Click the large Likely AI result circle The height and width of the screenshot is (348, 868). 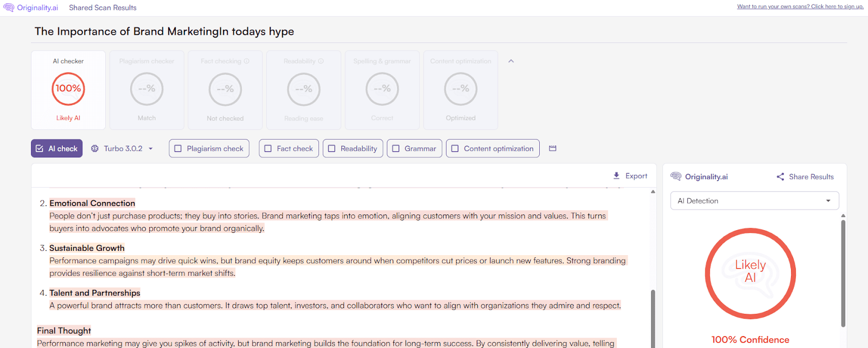(750, 274)
